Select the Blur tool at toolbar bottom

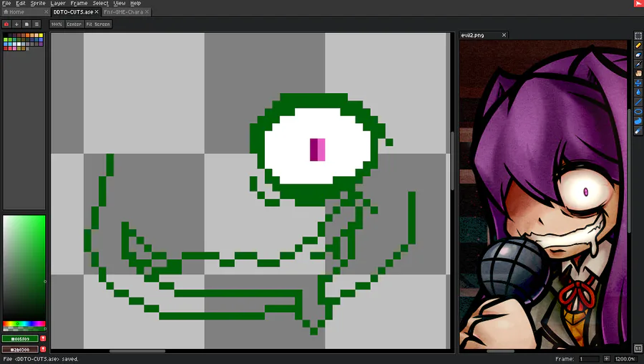pyautogui.click(x=638, y=131)
